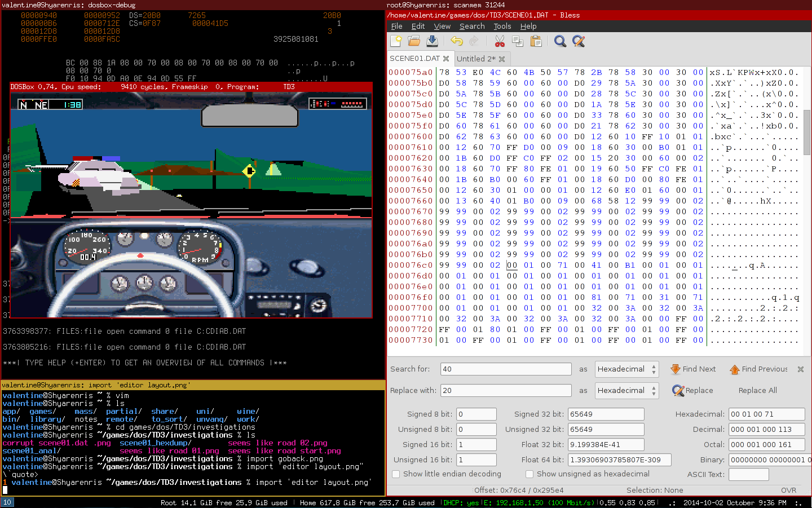Image resolution: width=812 pixels, height=508 pixels.
Task: Click the OVR overwrite mode indicator
Action: (788, 491)
